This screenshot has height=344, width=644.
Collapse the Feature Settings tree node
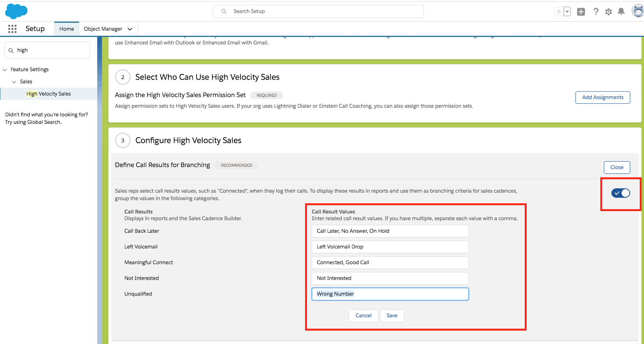[5, 70]
